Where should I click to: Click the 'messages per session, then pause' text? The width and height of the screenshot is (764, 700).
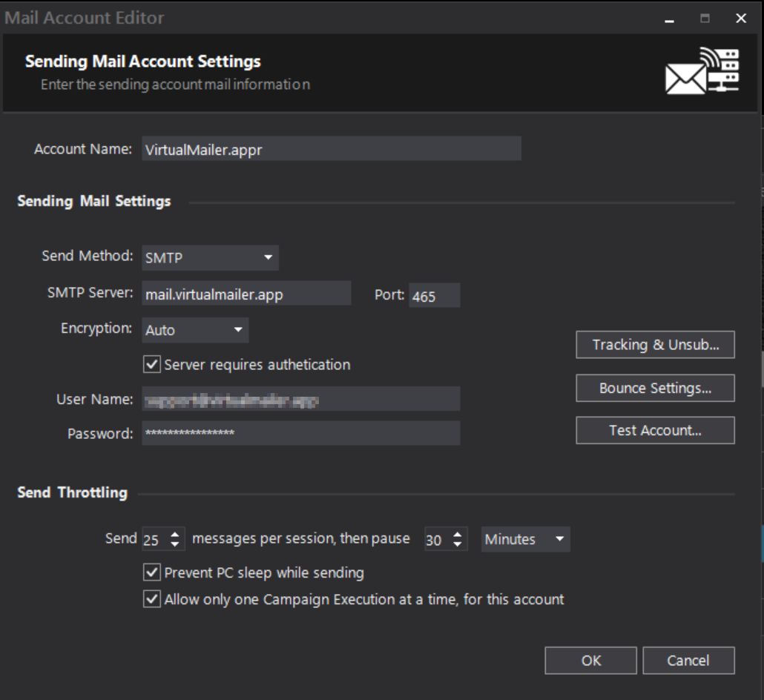(x=300, y=538)
